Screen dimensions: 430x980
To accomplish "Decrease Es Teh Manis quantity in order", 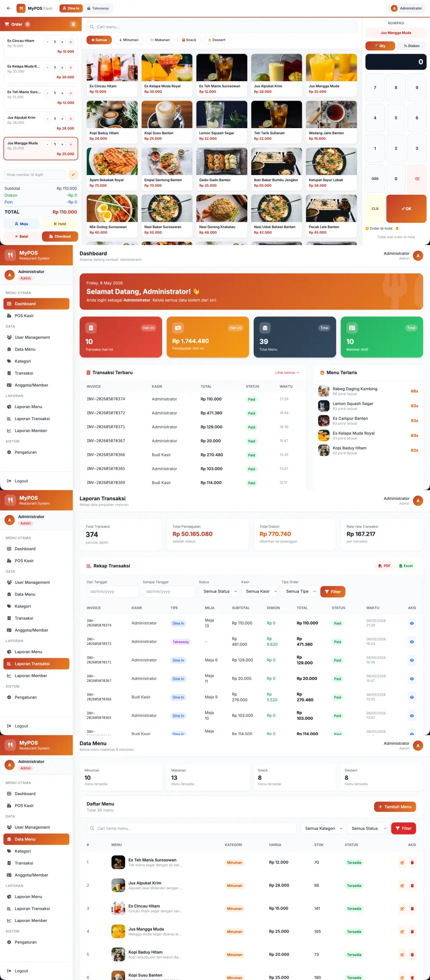I will tap(47, 93).
